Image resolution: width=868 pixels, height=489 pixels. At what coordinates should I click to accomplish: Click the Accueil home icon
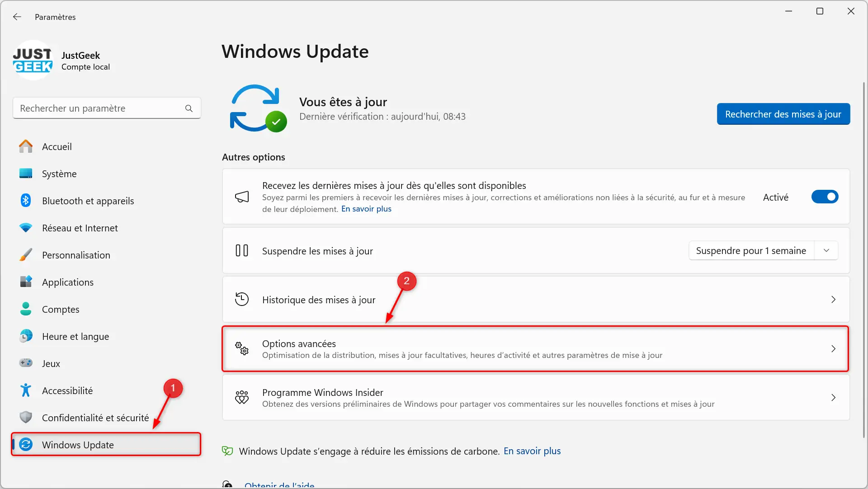coord(26,146)
